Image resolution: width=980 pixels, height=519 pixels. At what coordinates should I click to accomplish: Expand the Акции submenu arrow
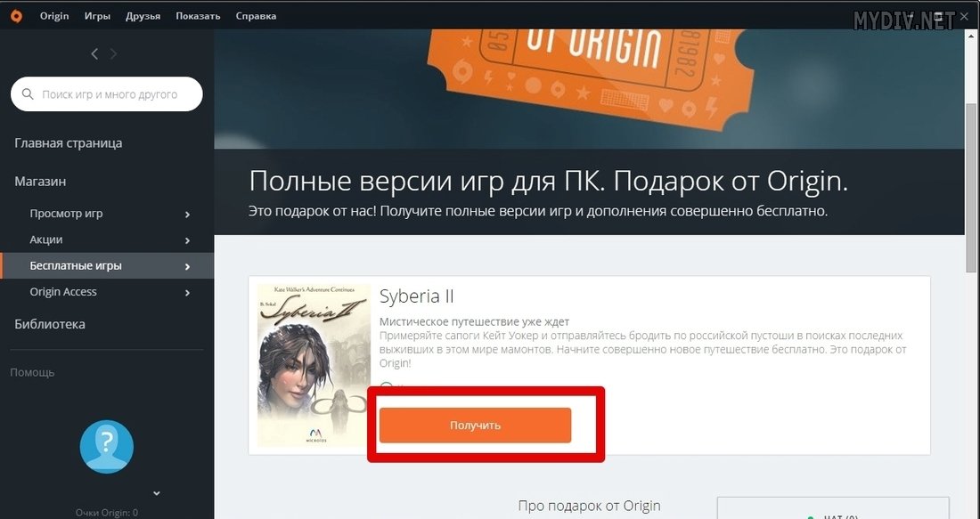pyautogui.click(x=187, y=240)
